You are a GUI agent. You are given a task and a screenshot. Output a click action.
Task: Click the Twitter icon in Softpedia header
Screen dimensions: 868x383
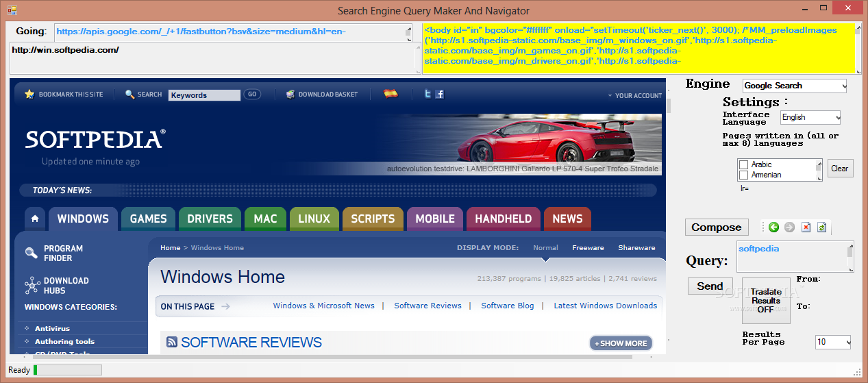[x=427, y=94]
